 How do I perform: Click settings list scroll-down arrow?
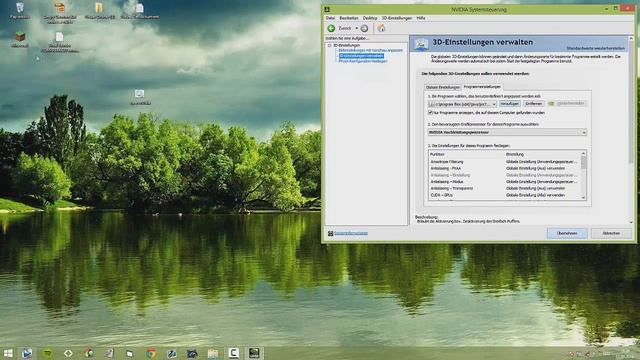tap(584, 198)
